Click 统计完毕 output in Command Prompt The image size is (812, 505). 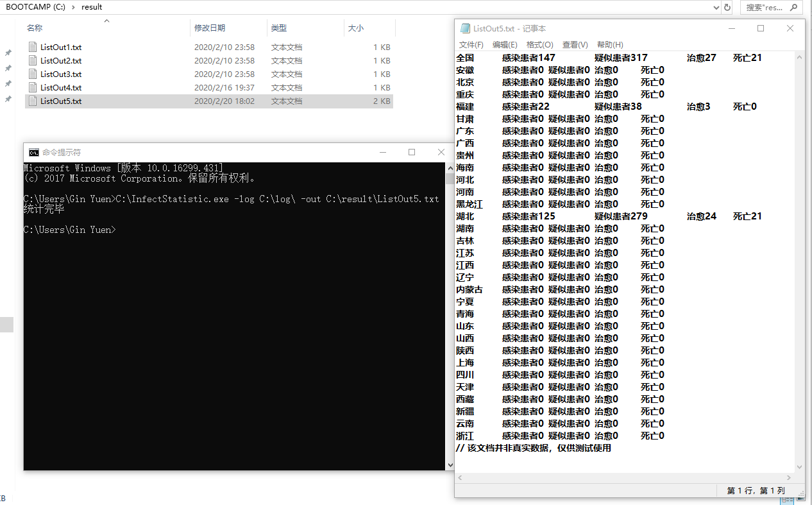pos(44,209)
